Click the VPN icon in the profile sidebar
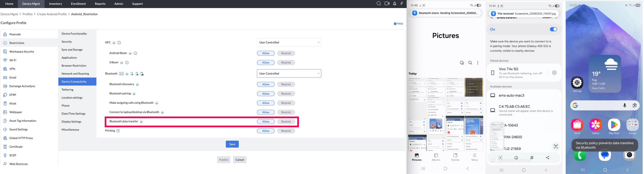 [5, 69]
